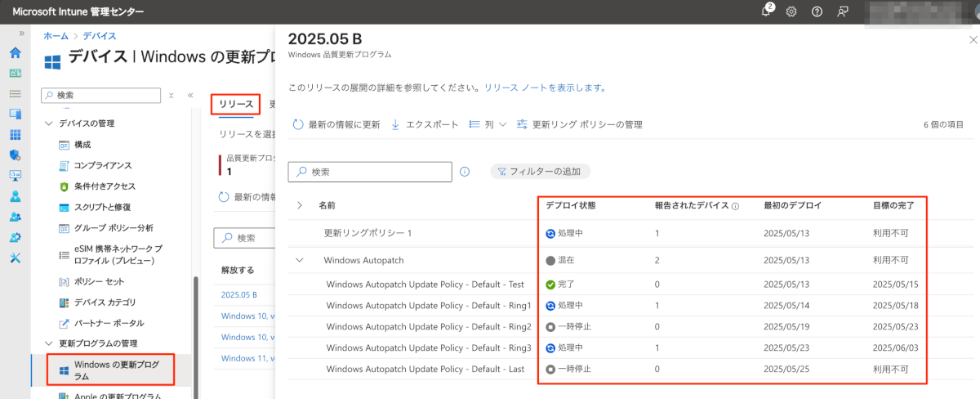Open Users icon in the left rail
The width and height of the screenshot is (980, 399).
pos(15,196)
